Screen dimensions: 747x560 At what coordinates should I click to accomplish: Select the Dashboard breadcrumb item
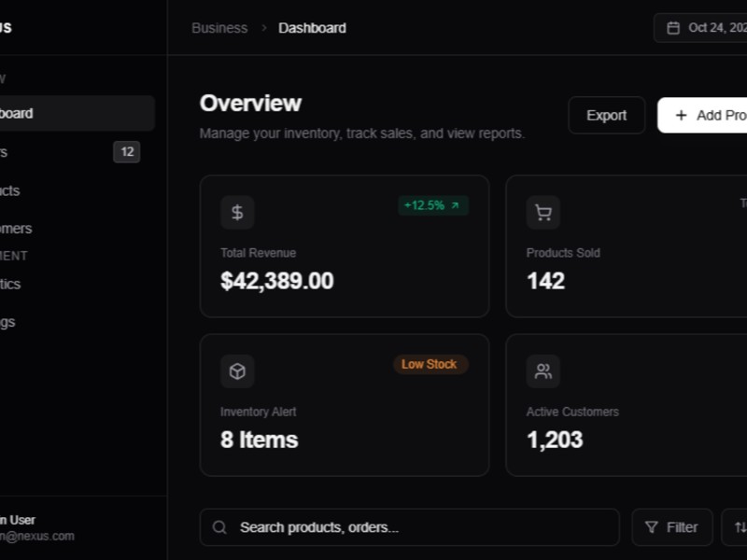[312, 28]
